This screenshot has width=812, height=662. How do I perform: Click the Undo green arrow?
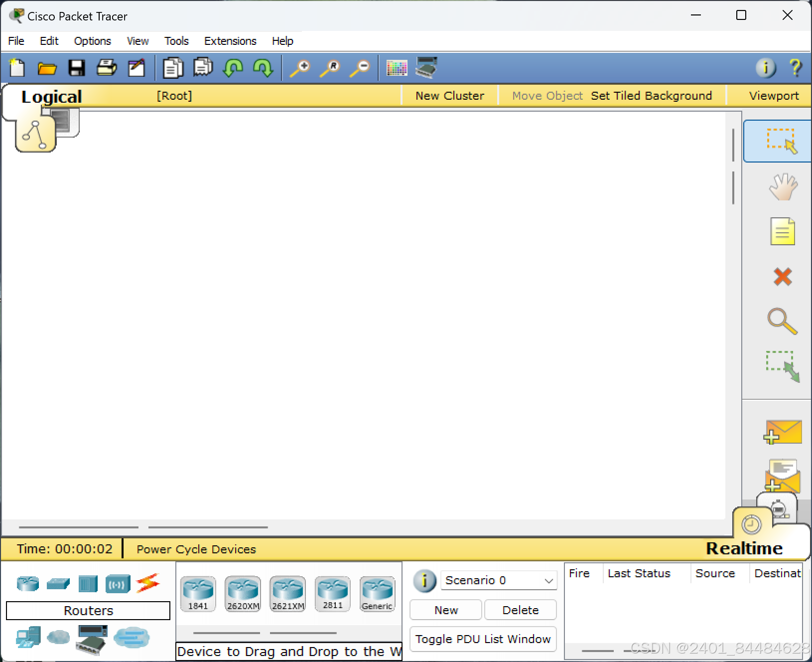point(233,68)
